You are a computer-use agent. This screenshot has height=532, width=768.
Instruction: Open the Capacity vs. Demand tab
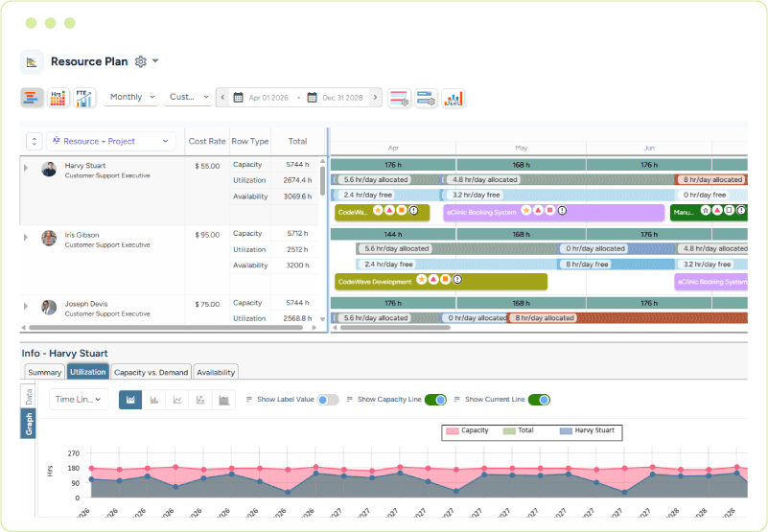click(x=151, y=372)
